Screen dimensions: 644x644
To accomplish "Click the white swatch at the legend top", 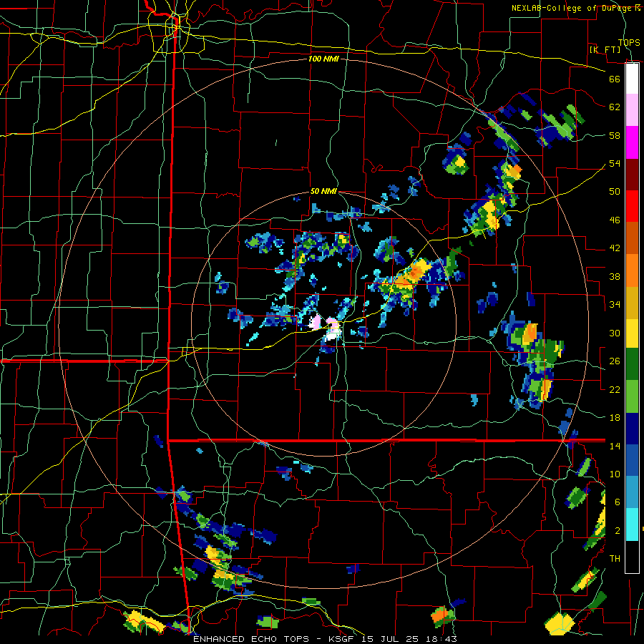I will 632,79.
